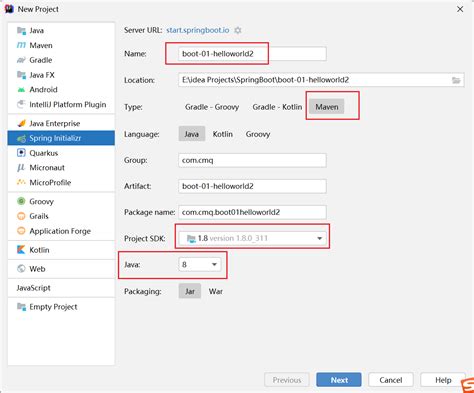This screenshot has height=393, width=474.
Task: Select Empty Project entry
Action: tap(61, 307)
